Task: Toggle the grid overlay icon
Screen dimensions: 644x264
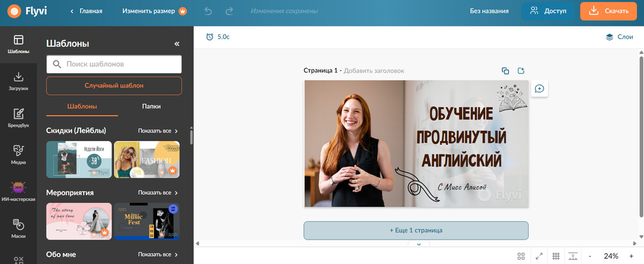Action: coord(556,256)
